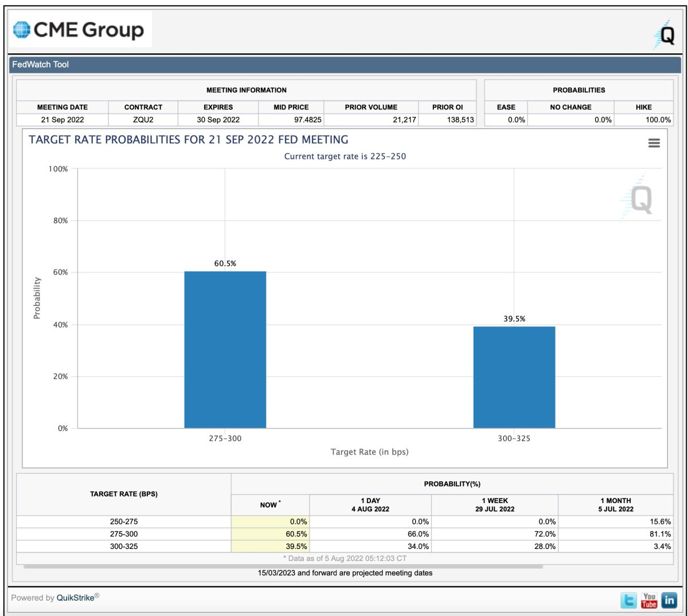Click the Probability y-axis title
688x616 pixels.
point(37,298)
